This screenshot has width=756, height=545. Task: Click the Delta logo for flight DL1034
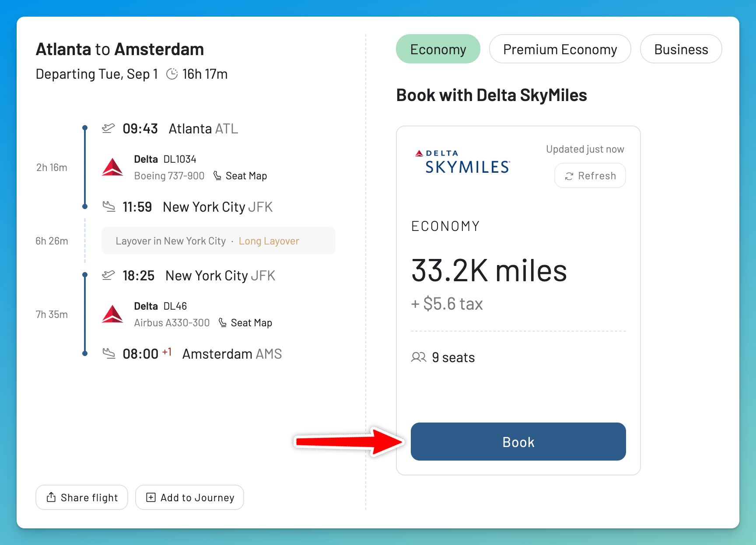(x=112, y=167)
